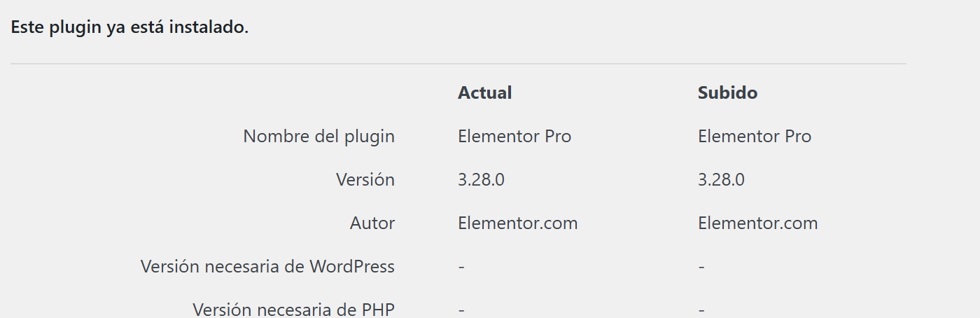Select the Subido column header
980x318 pixels.
click(x=727, y=92)
